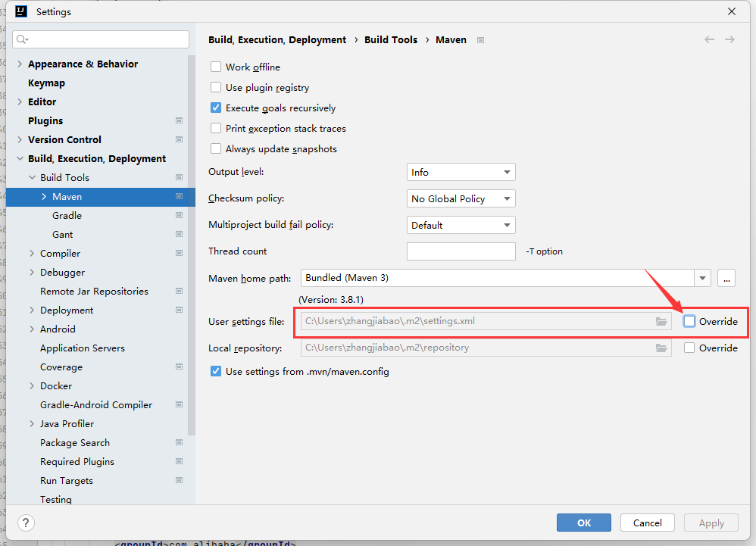Click Build Tools in the breadcrumb
This screenshot has width=756, height=546.
pos(391,39)
